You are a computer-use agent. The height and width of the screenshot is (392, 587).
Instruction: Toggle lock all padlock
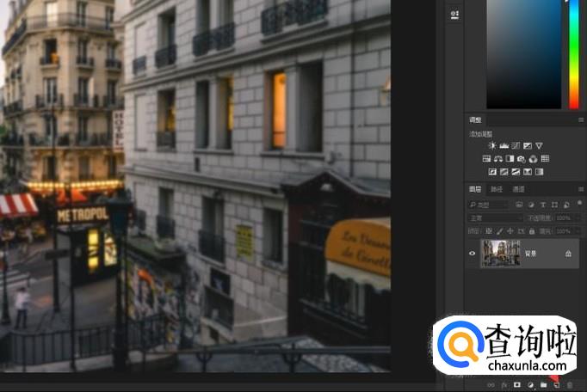click(532, 231)
